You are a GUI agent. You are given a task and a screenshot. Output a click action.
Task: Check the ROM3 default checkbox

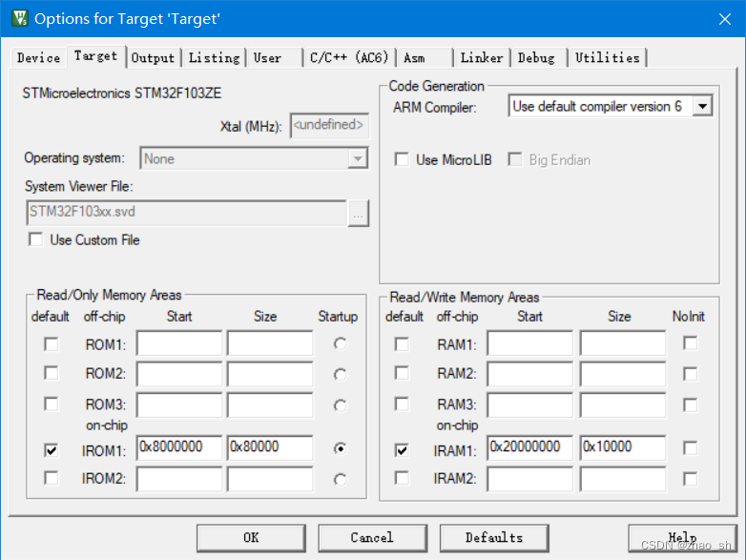(x=51, y=404)
